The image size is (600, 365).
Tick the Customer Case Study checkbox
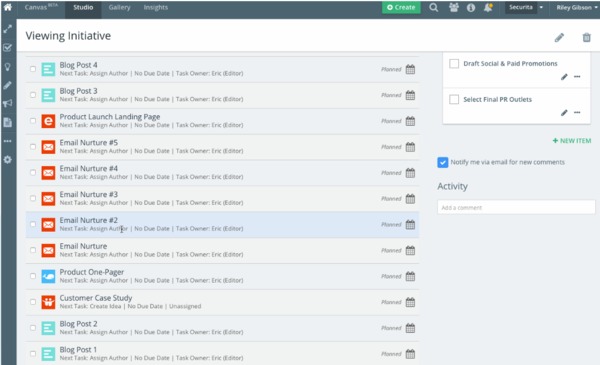click(x=33, y=302)
